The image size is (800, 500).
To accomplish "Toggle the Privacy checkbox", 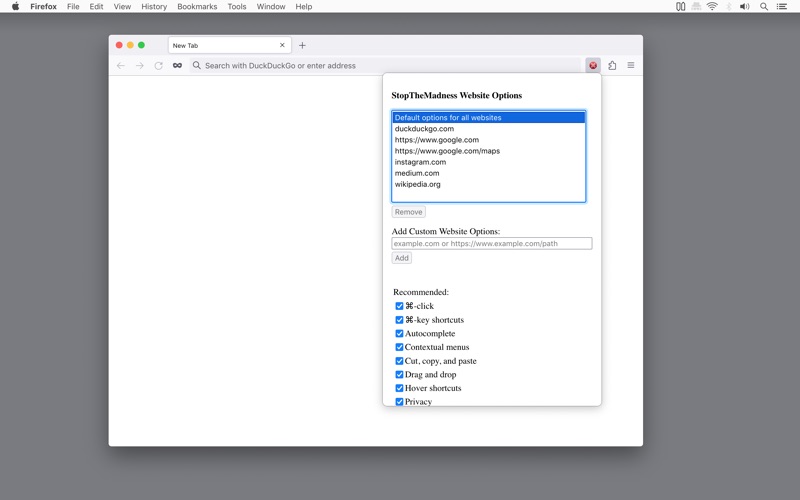I will 399,402.
